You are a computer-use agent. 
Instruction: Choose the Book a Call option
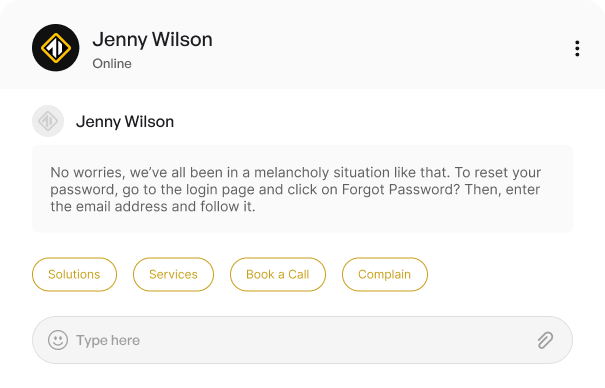(278, 274)
